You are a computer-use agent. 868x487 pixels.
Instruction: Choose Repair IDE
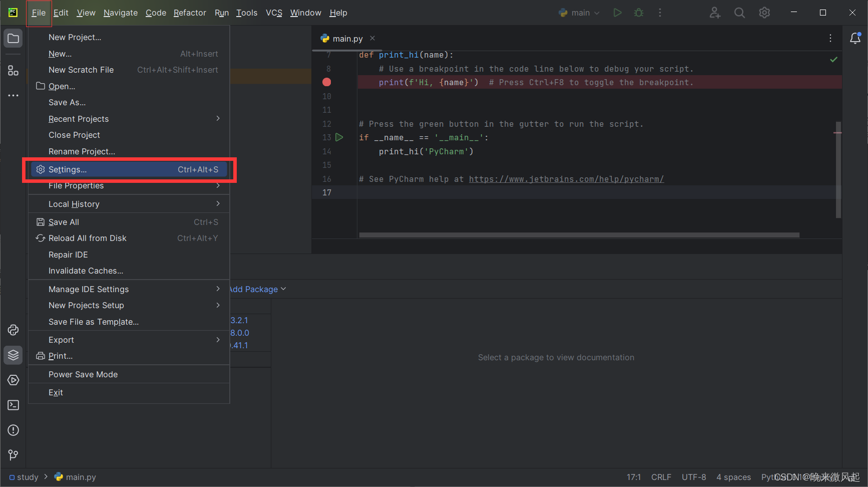pos(129,255)
